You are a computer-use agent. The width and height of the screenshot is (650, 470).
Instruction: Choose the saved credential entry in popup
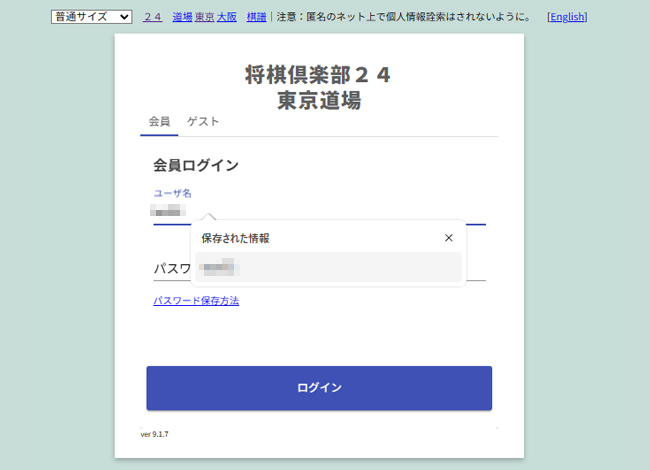328,267
